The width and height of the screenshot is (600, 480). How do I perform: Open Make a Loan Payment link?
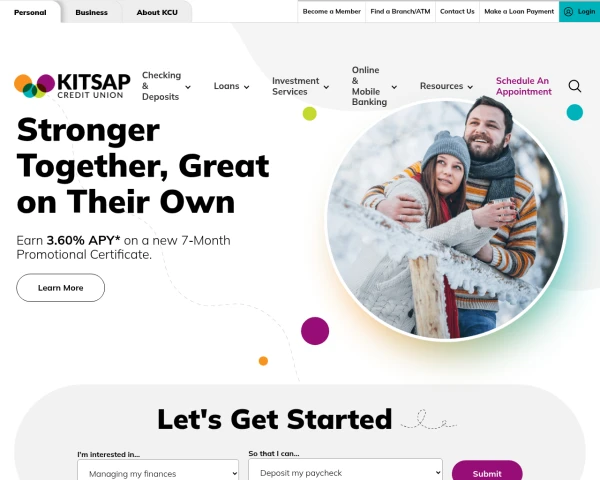coord(519,11)
